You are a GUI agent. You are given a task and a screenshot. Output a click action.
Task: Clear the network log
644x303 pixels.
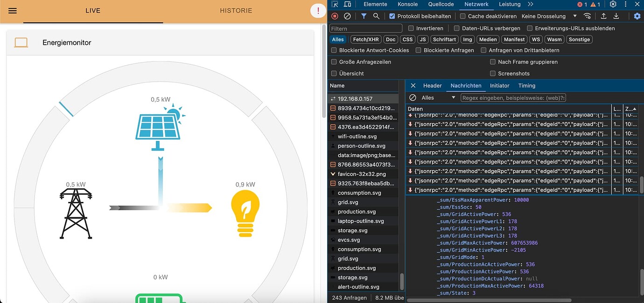click(347, 16)
